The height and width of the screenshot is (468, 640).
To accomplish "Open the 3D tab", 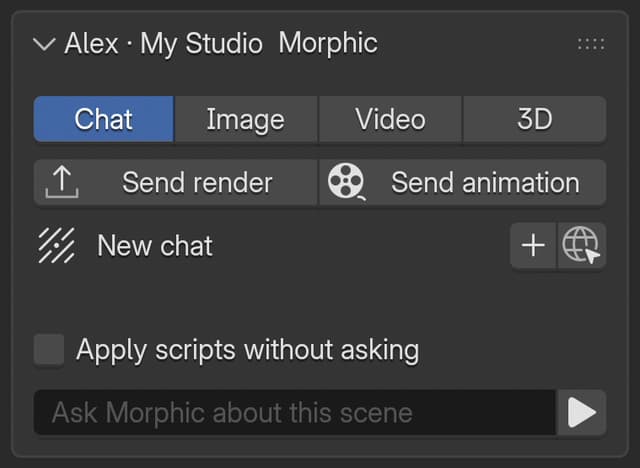I will (x=535, y=119).
